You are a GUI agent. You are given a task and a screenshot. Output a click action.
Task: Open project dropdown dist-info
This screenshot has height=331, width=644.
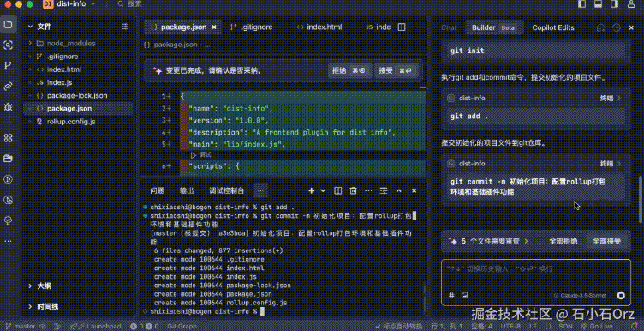(69, 4)
